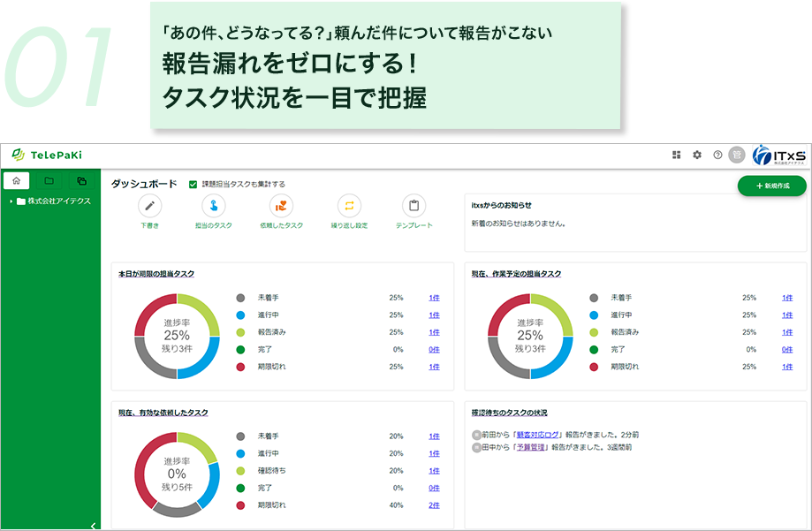Viewport: 812px width, 531px height.
Task: Click the settings gear icon
Action: pyautogui.click(x=696, y=154)
